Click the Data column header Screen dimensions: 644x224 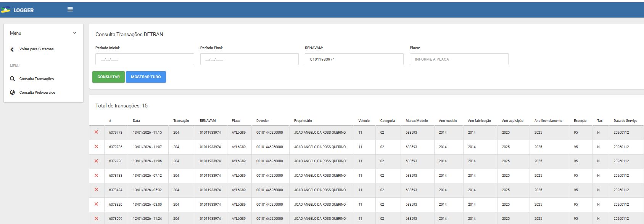click(x=137, y=121)
